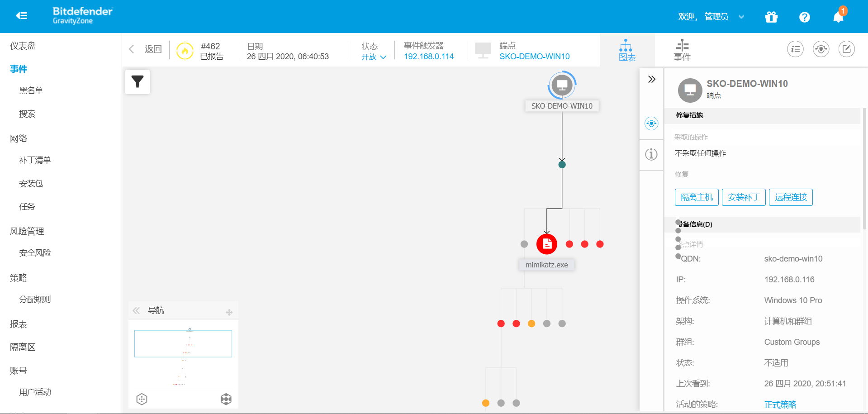Open 策略 in sidebar
This screenshot has height=414, width=868.
point(19,278)
